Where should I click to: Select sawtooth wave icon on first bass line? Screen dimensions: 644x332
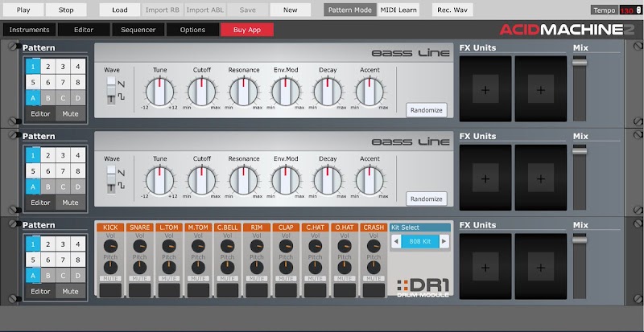point(122,84)
